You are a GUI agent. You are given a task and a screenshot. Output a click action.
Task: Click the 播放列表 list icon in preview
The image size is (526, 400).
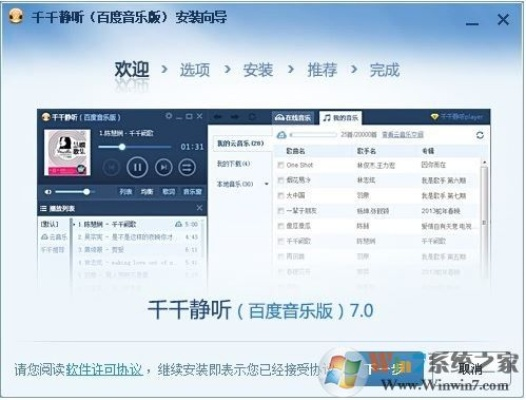[x=43, y=208]
